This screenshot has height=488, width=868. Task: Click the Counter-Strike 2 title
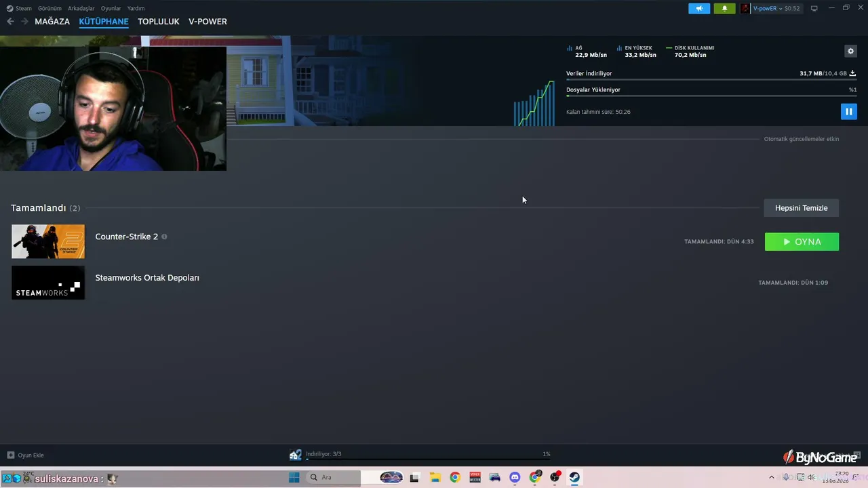pos(127,237)
